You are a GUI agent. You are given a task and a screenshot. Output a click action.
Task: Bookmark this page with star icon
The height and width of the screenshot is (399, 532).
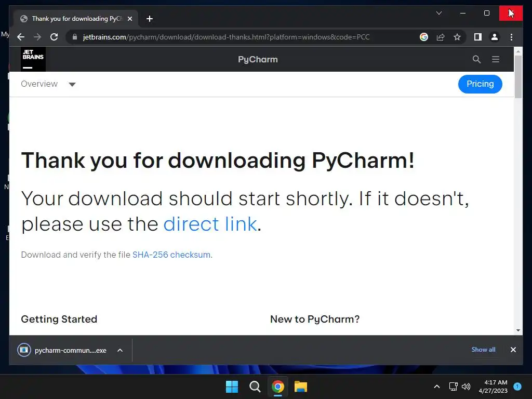[457, 37]
